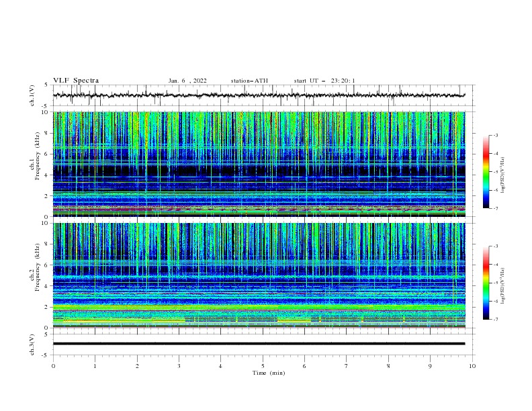Image resolution: width=532 pixels, height=411 pixels.
Task: Click the ch.2 colorbar "log(PSD)(V²/Hz)" label
Action: coord(503,285)
